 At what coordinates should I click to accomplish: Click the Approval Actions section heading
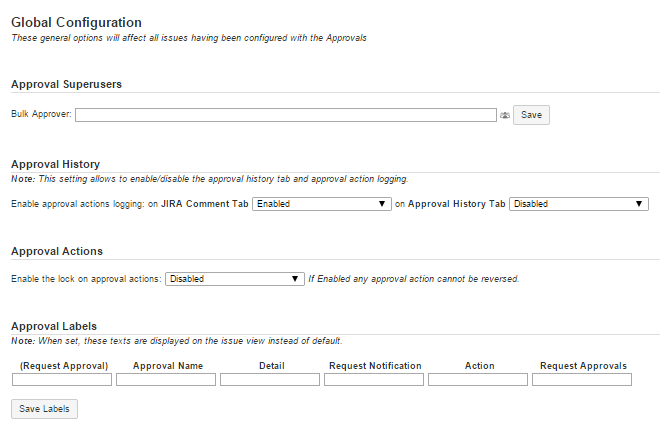tap(57, 251)
